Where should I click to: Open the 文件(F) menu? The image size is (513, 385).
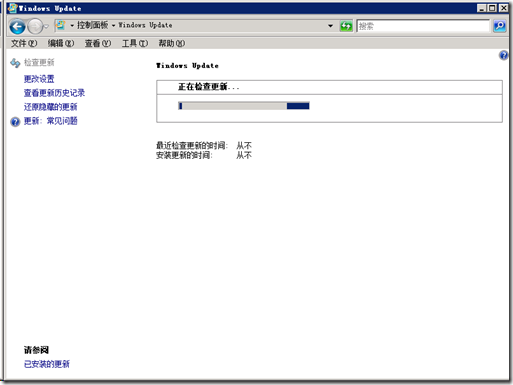(x=24, y=43)
